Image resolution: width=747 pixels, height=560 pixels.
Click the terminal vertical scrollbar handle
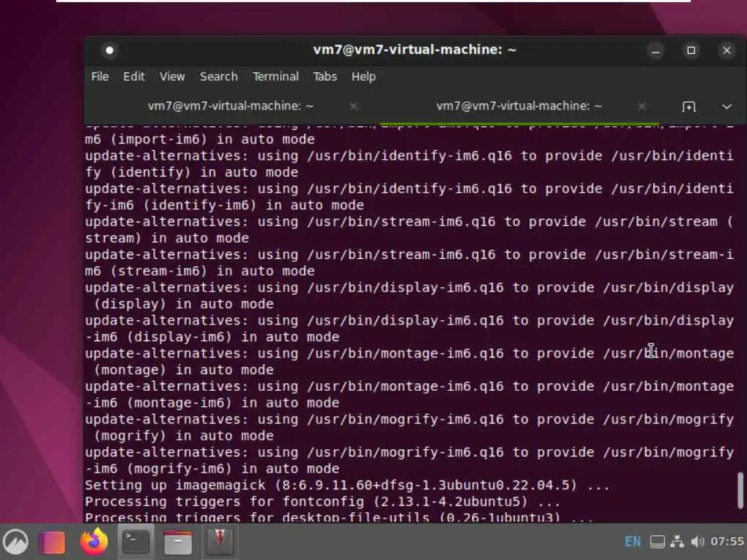pyautogui.click(x=740, y=491)
